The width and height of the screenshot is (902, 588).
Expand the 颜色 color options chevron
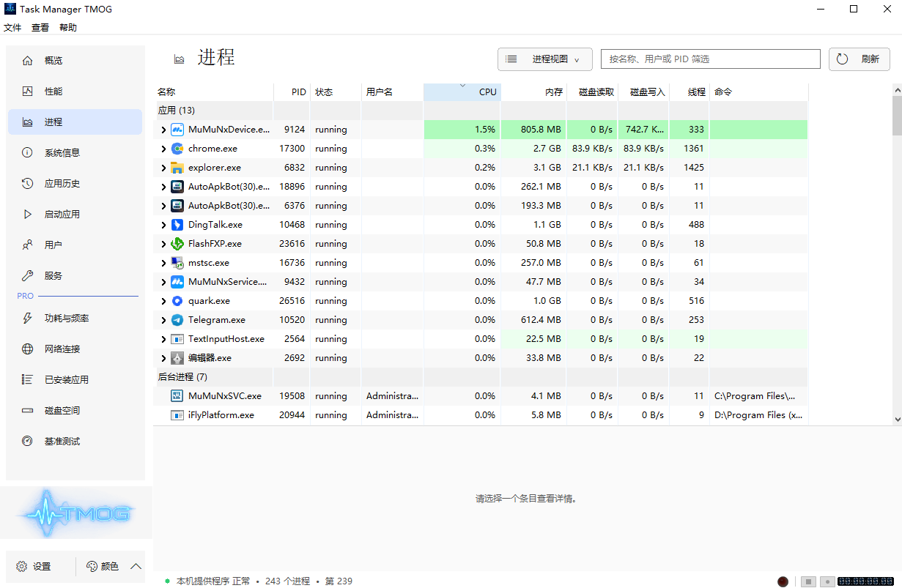click(x=136, y=566)
